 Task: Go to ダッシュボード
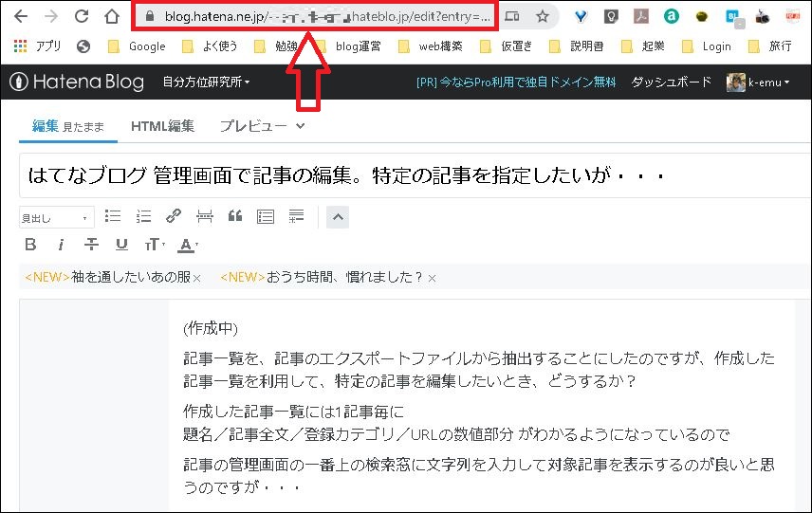click(x=672, y=82)
